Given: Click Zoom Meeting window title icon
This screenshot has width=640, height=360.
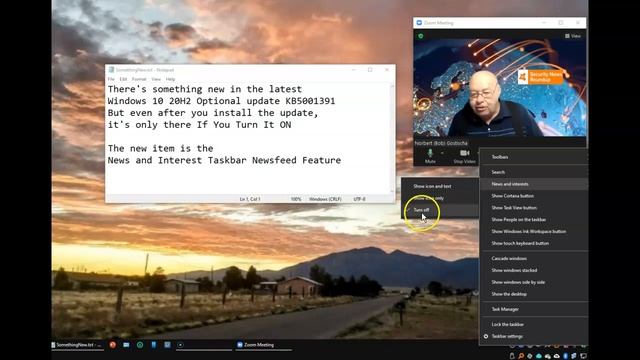Looking at the screenshot, I should click(x=419, y=23).
